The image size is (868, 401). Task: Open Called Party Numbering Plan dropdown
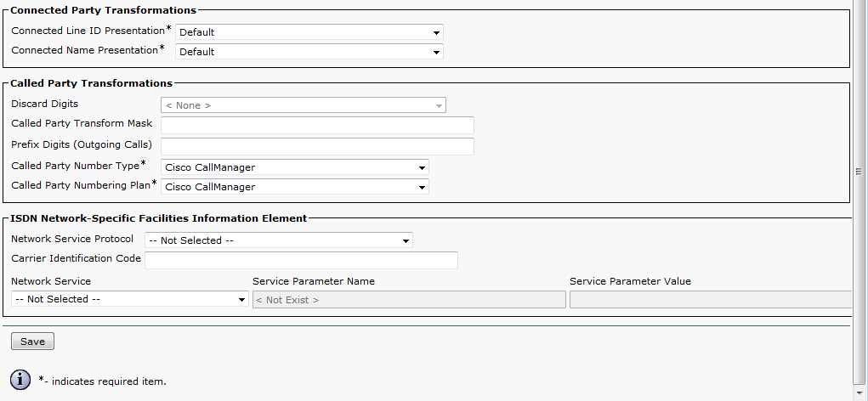coord(294,187)
